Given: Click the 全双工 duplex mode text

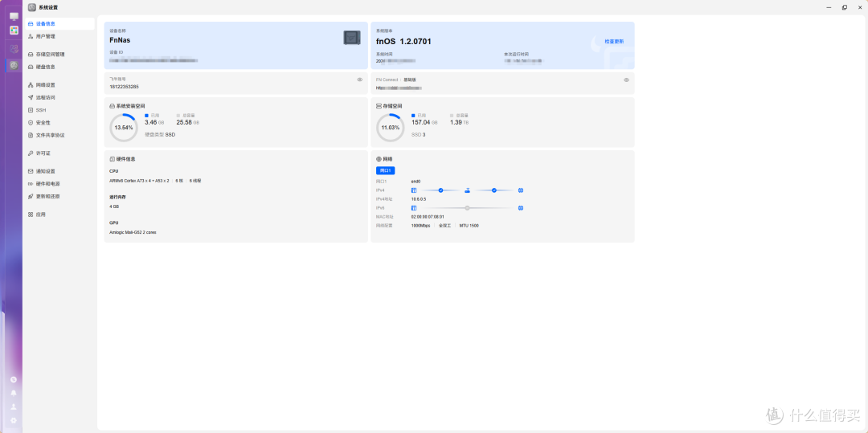Looking at the screenshot, I should [444, 226].
